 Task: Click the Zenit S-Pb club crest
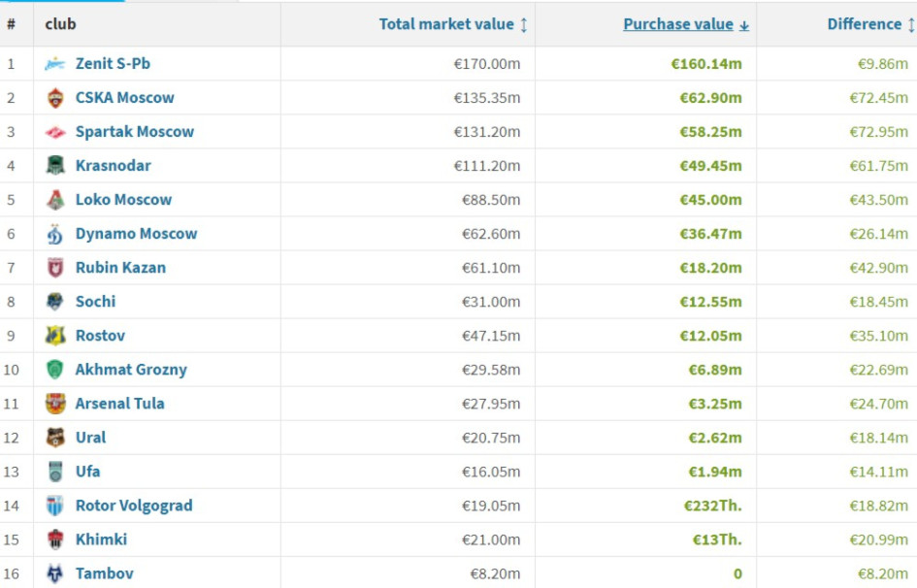coord(55,64)
